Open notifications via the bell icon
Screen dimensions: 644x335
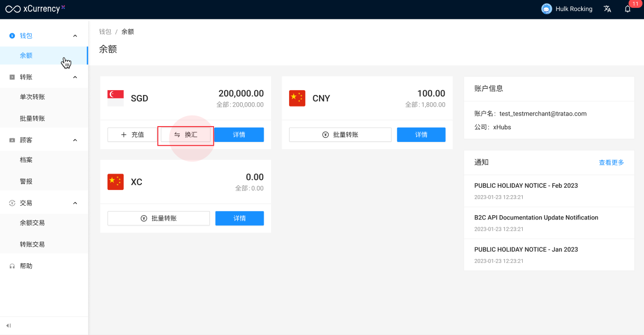click(x=628, y=9)
